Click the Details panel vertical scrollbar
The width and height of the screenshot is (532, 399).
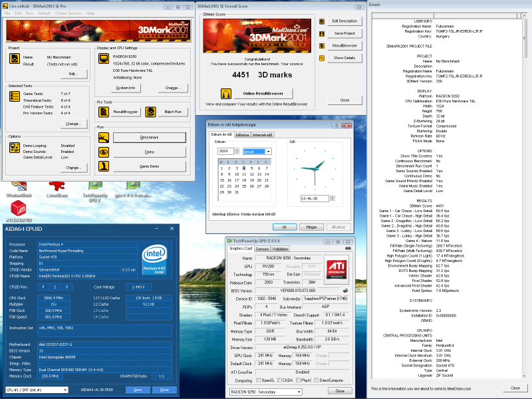pyautogui.click(x=525, y=198)
